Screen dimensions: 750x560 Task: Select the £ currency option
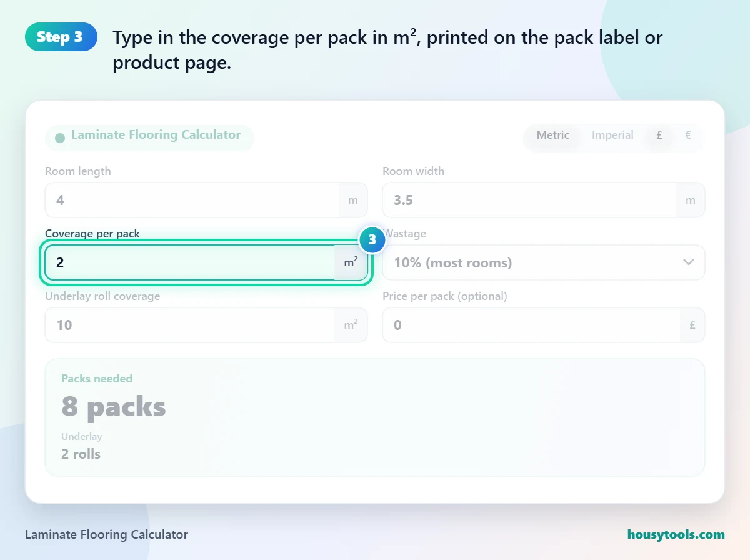pyautogui.click(x=659, y=135)
